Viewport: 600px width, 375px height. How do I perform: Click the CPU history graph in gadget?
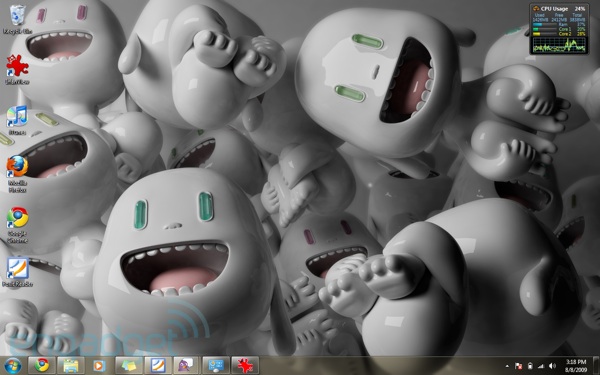tap(559, 44)
